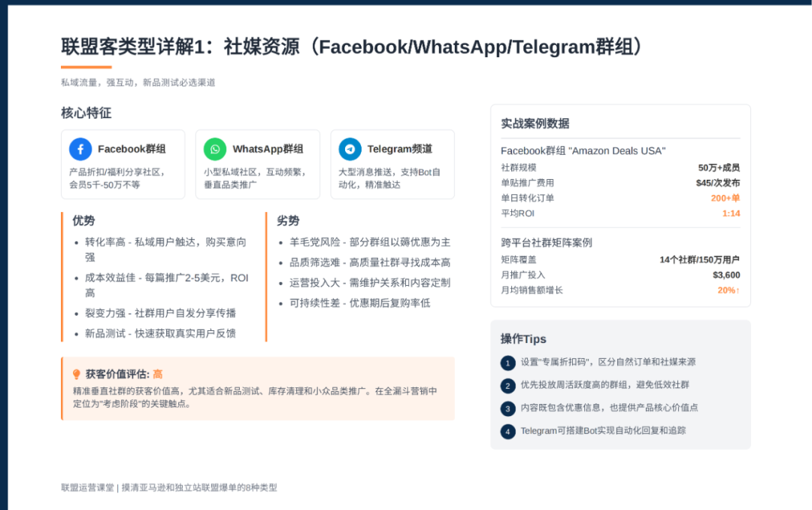The width and height of the screenshot is (812, 510).
Task: Click tip 优先投放周活跃度高的群组
Action: [604, 385]
